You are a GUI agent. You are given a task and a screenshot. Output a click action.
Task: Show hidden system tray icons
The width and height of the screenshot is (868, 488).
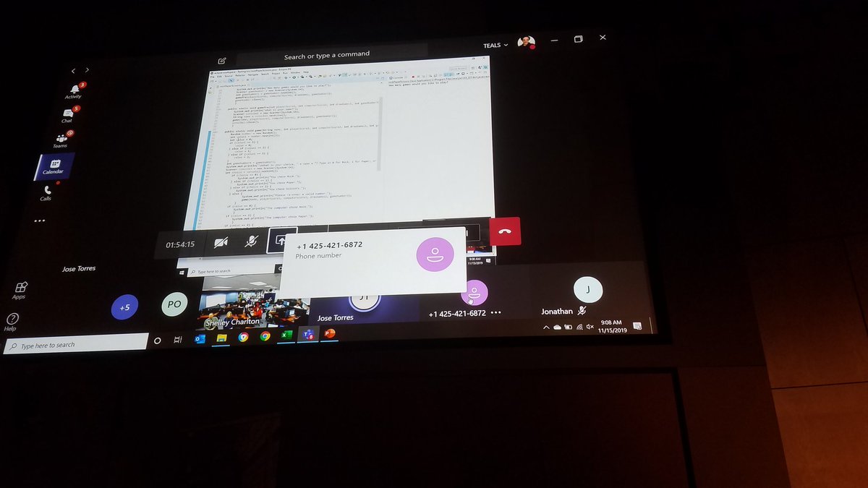click(548, 328)
